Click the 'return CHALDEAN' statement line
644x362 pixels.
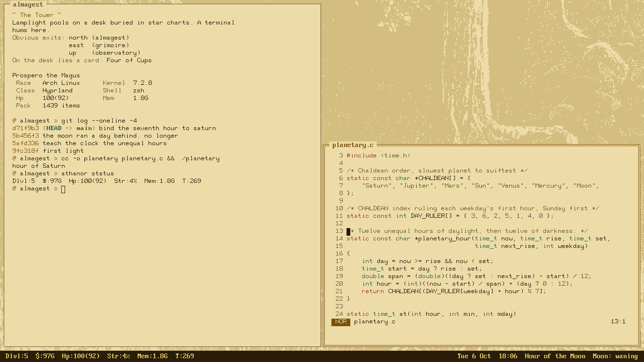pos(454,291)
